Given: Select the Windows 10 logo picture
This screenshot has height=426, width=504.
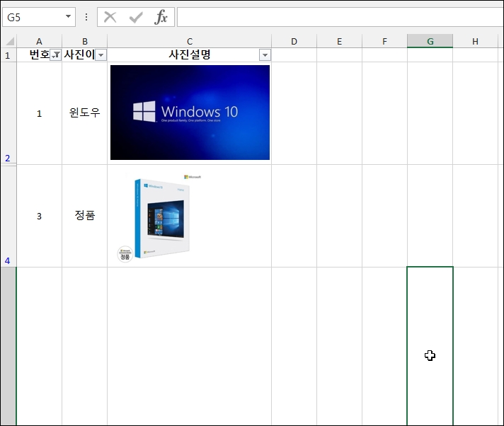Looking at the screenshot, I should pyautogui.click(x=190, y=113).
